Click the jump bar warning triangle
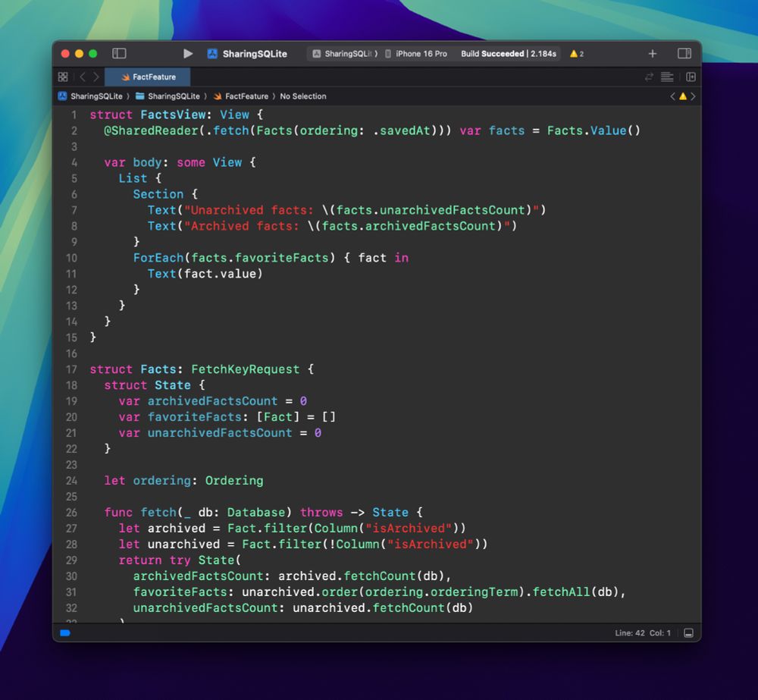This screenshot has width=758, height=700. (683, 96)
